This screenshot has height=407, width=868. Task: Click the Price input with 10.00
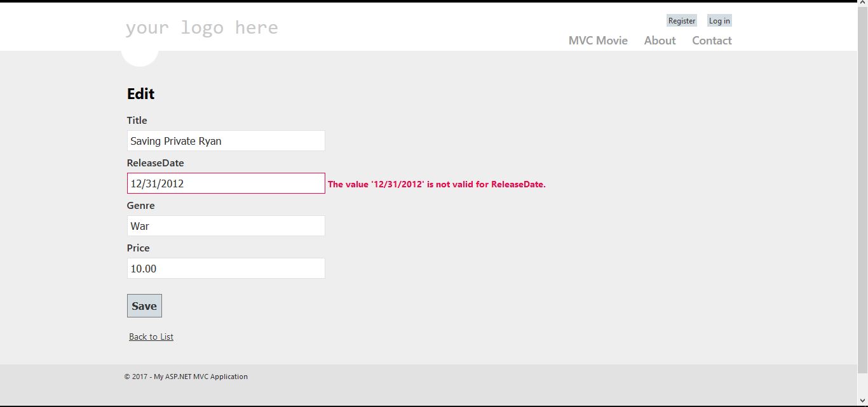pyautogui.click(x=226, y=269)
